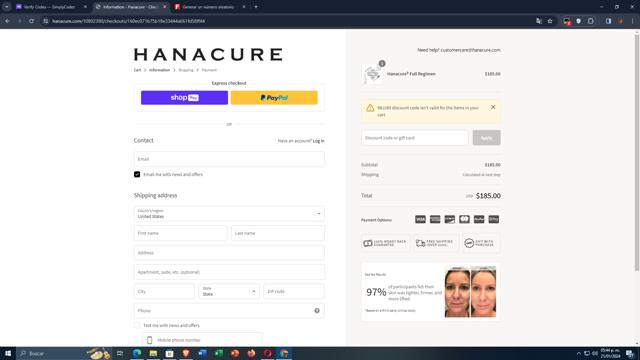Click the browser reload button
The image size is (640, 360).
click(31, 21)
